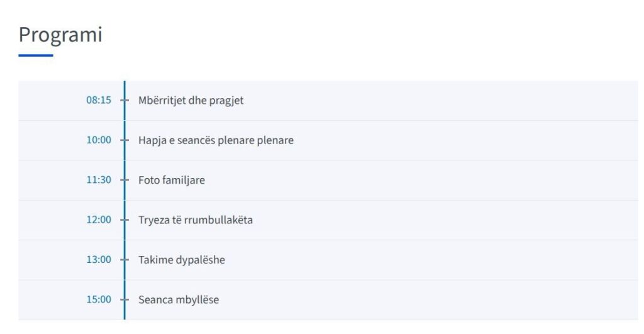Click the blue underline beneath Programi

tap(35, 55)
